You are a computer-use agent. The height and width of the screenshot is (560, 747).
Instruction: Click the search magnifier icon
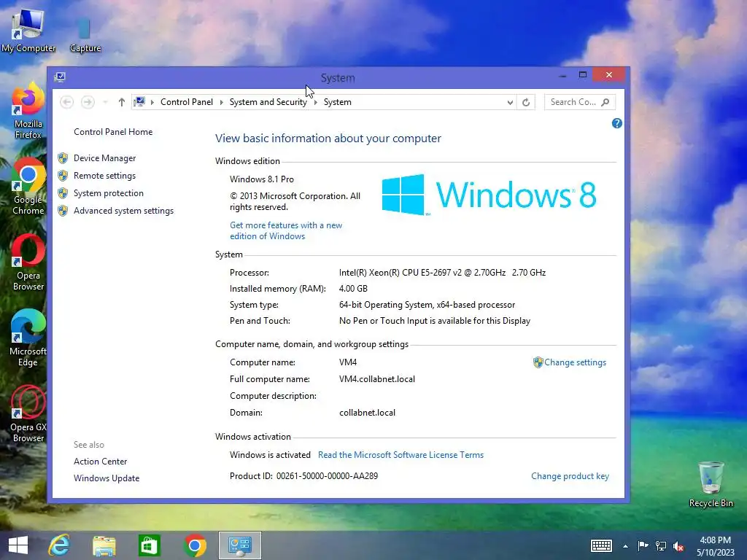click(x=605, y=102)
